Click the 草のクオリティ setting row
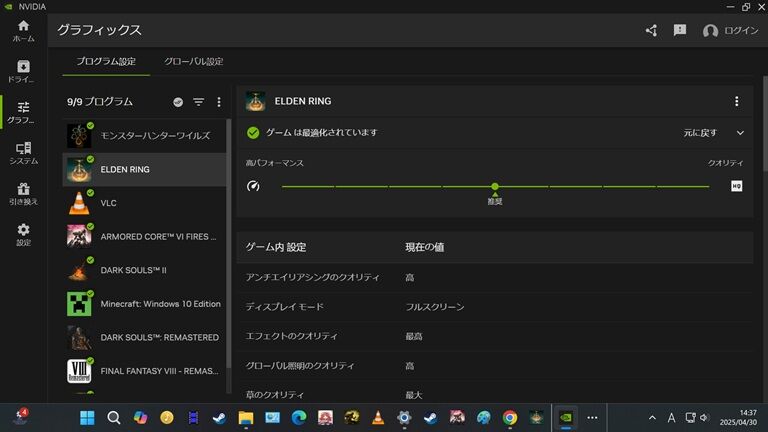Image resolution: width=768 pixels, height=432 pixels. 495,394
